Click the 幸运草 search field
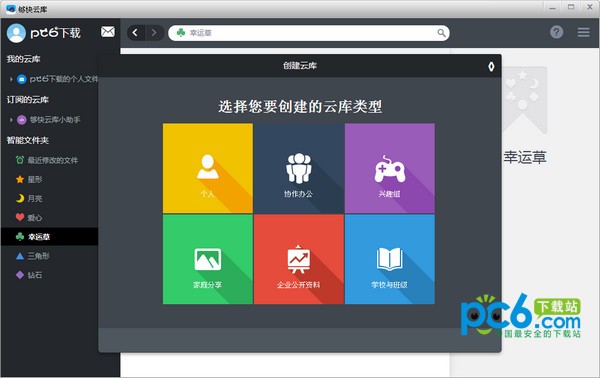Viewport: 600px width, 378px height. 309,33
